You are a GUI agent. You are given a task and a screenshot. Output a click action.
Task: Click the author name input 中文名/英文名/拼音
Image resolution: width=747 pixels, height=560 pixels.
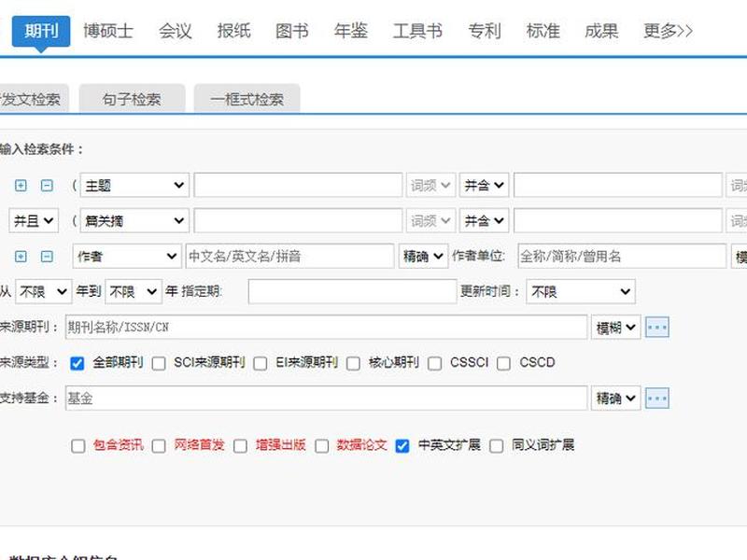(290, 256)
